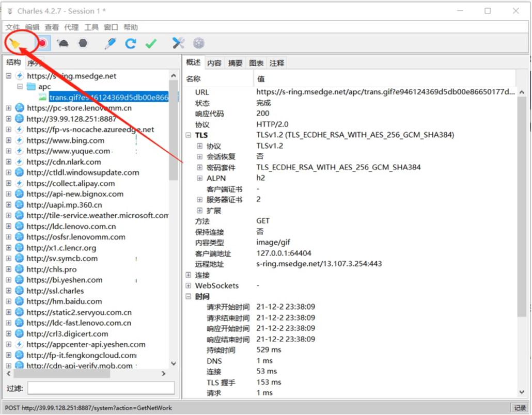The width and height of the screenshot is (532, 415).
Task: Collapse the TLS section
Action: [x=189, y=135]
